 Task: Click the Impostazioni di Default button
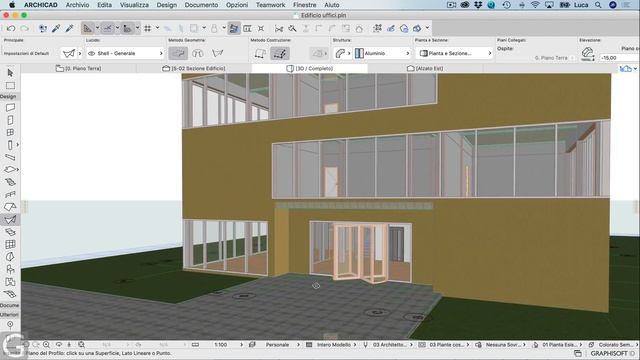[x=27, y=53]
